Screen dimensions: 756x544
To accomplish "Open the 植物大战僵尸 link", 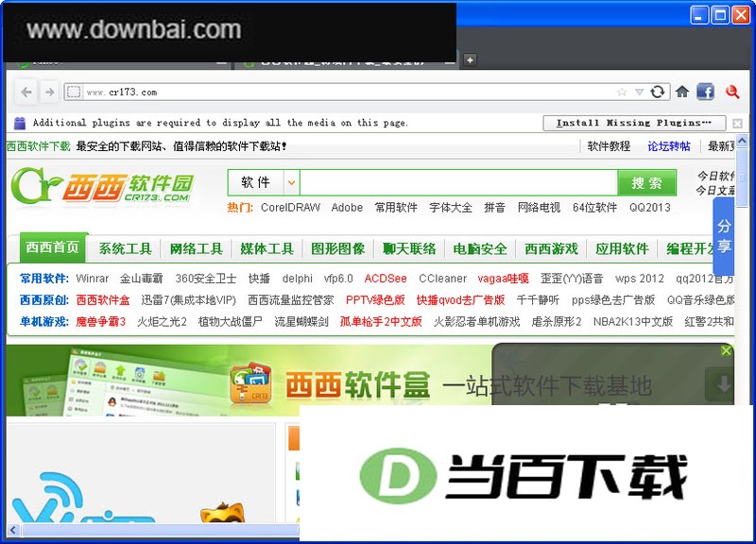I will tap(230, 321).
